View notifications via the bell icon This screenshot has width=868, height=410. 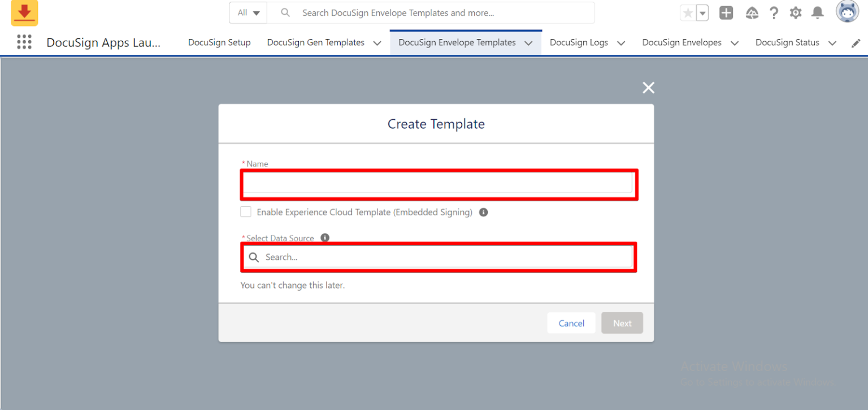tap(818, 12)
